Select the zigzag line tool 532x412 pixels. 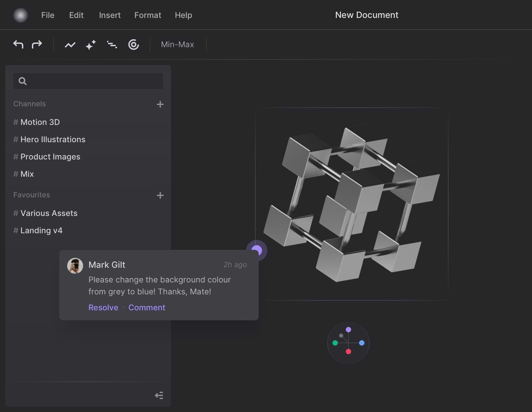pyautogui.click(x=70, y=45)
